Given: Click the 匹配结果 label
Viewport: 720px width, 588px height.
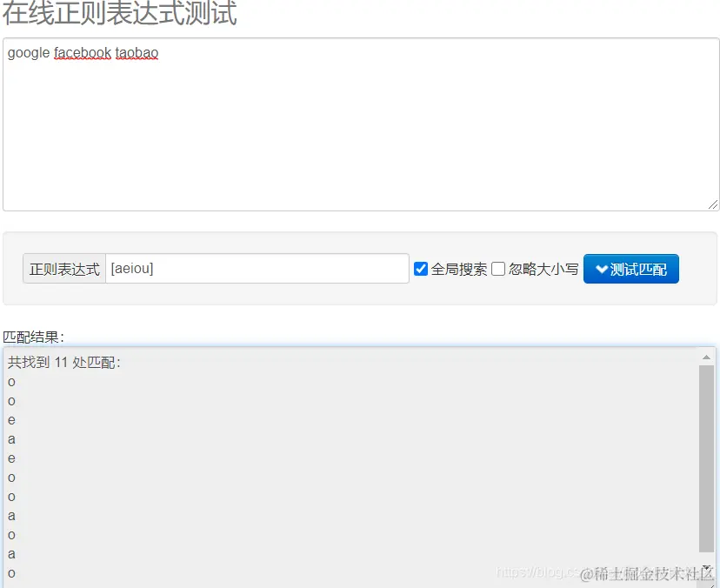Looking at the screenshot, I should [34, 337].
